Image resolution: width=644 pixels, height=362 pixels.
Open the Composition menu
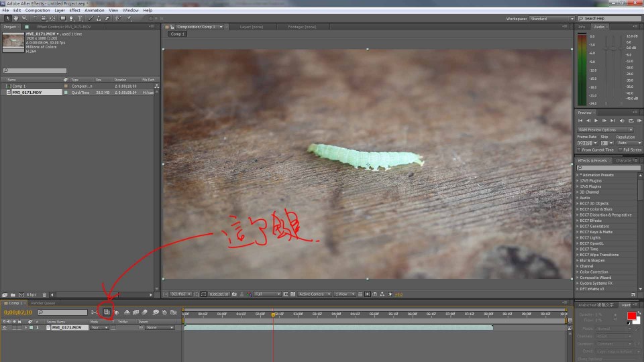pos(38,11)
